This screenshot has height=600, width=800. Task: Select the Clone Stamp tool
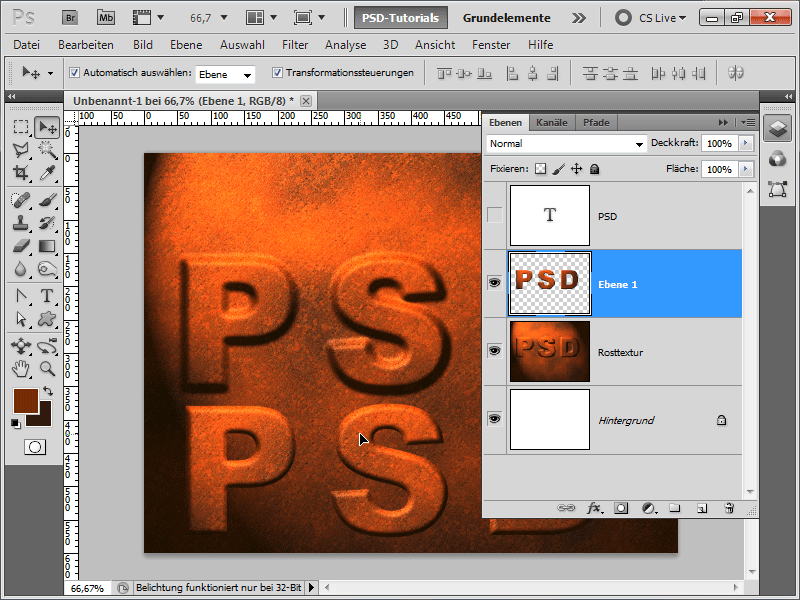tap(21, 223)
